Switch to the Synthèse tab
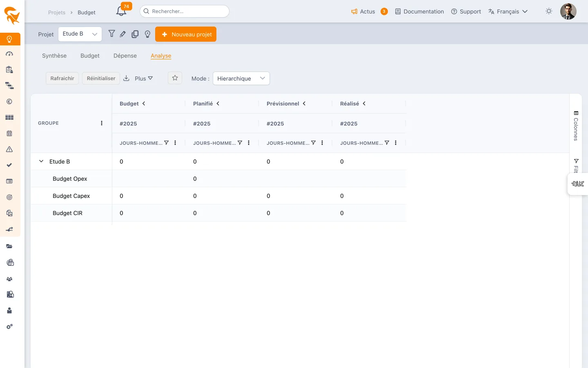Image resolution: width=588 pixels, height=368 pixels. 54,56
